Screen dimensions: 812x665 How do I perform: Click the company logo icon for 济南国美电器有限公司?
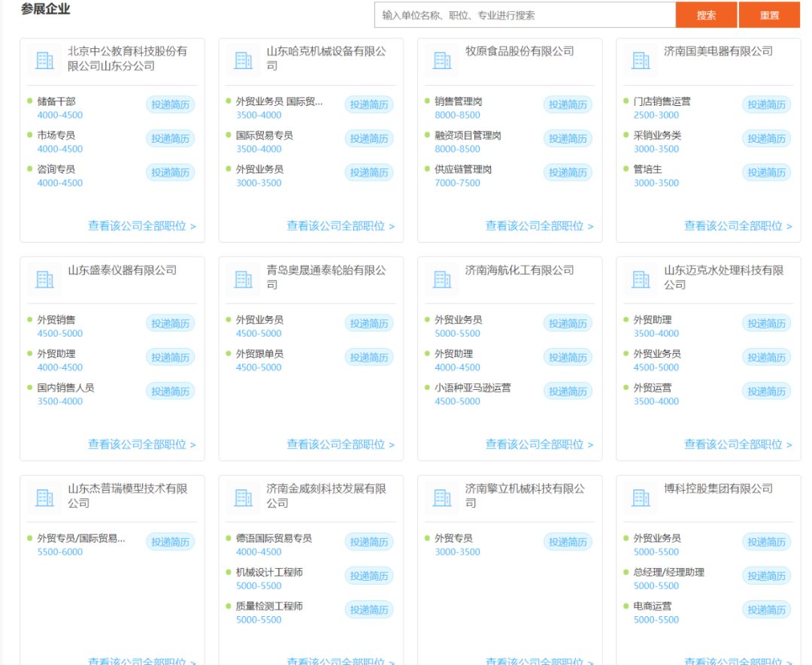click(x=640, y=59)
